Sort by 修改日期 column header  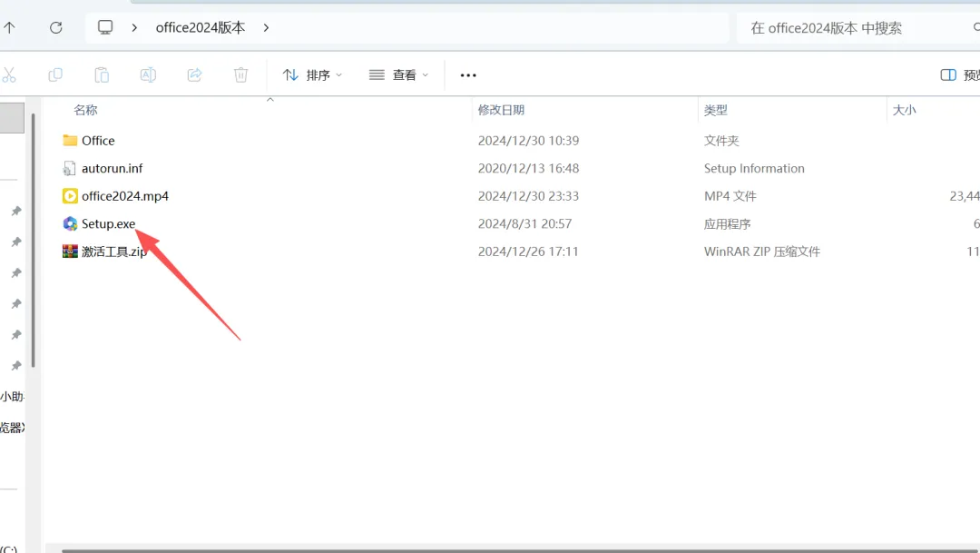click(x=501, y=110)
